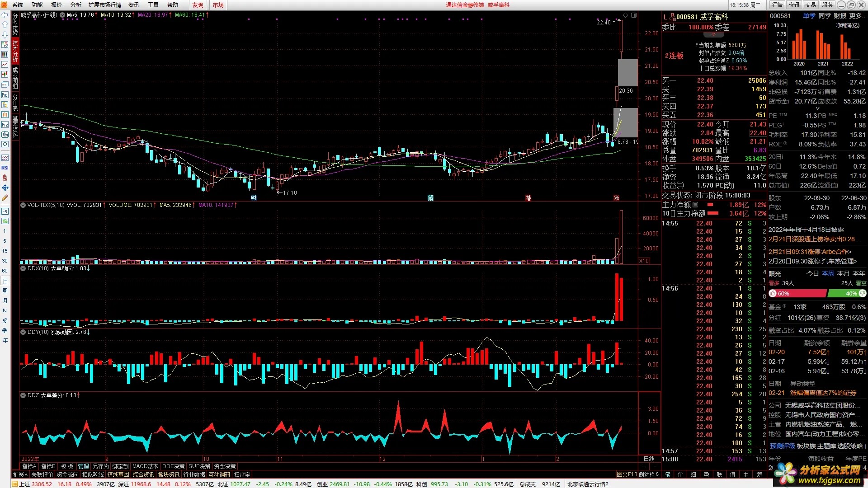Image resolution: width=868 pixels, height=488 pixels.
Task: Click the 发现 button in top bar
Action: click(198, 5)
